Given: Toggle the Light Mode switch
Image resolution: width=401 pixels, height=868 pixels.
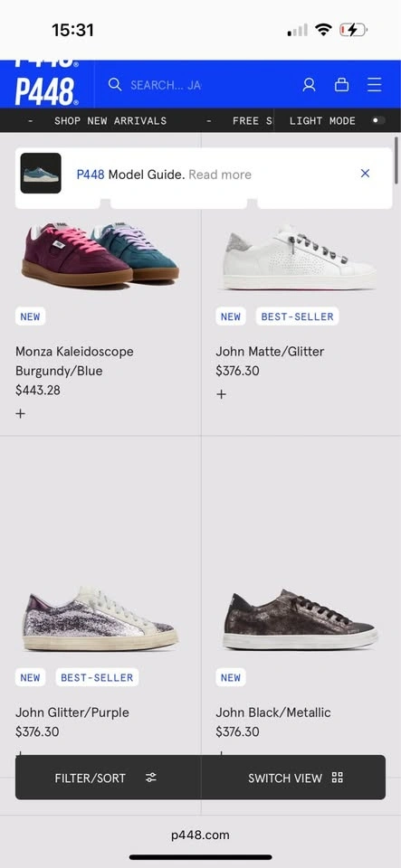Looking at the screenshot, I should pos(379,120).
